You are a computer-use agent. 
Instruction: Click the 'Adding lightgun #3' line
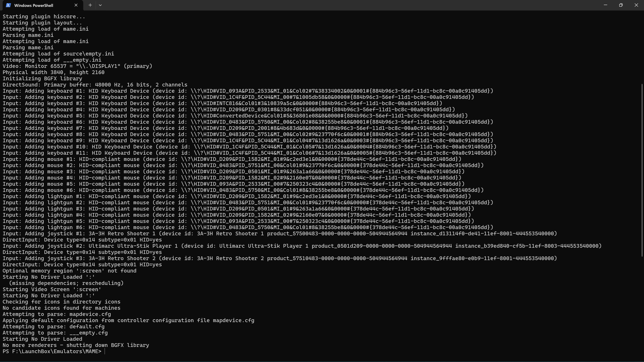238,209
